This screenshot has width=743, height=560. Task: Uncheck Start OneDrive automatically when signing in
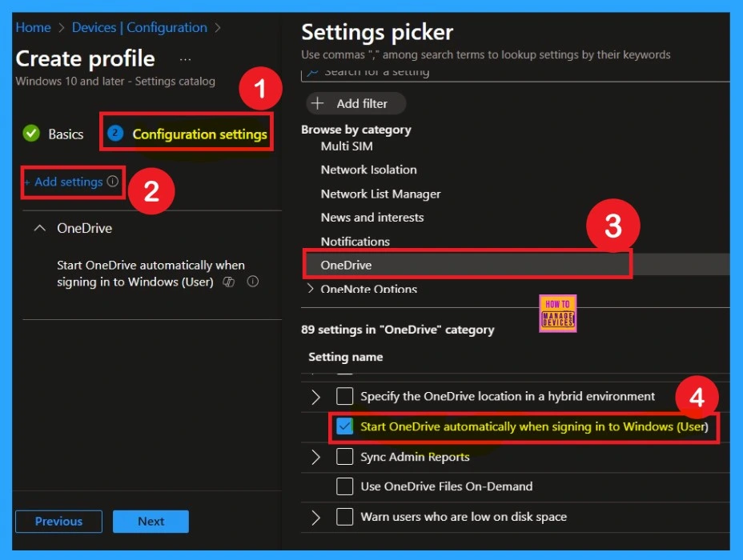[x=344, y=427]
